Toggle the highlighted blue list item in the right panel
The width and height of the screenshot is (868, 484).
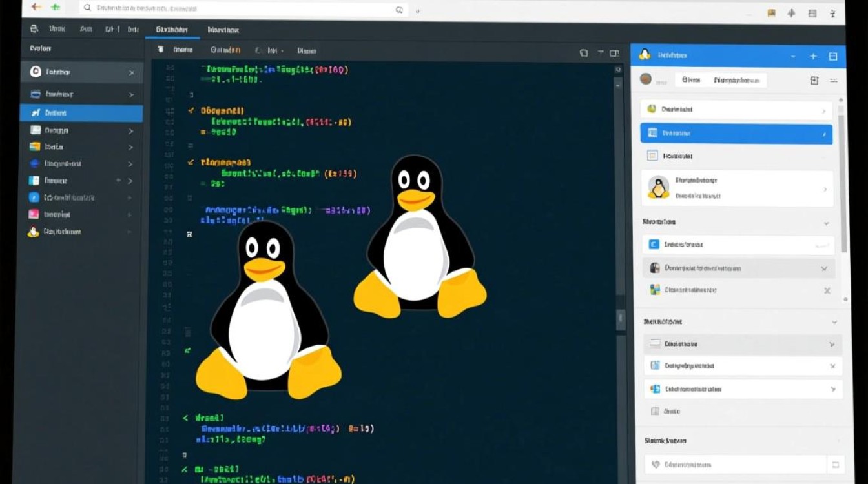tap(736, 133)
